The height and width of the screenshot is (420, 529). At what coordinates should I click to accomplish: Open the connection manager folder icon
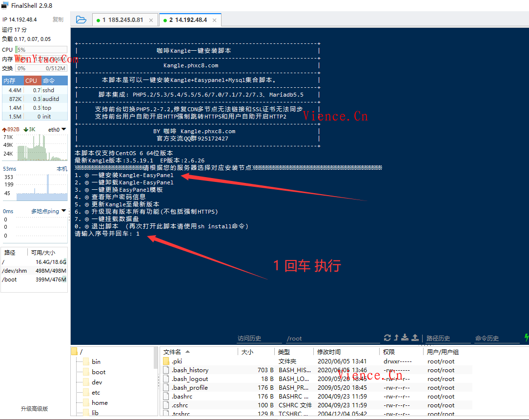[81, 20]
